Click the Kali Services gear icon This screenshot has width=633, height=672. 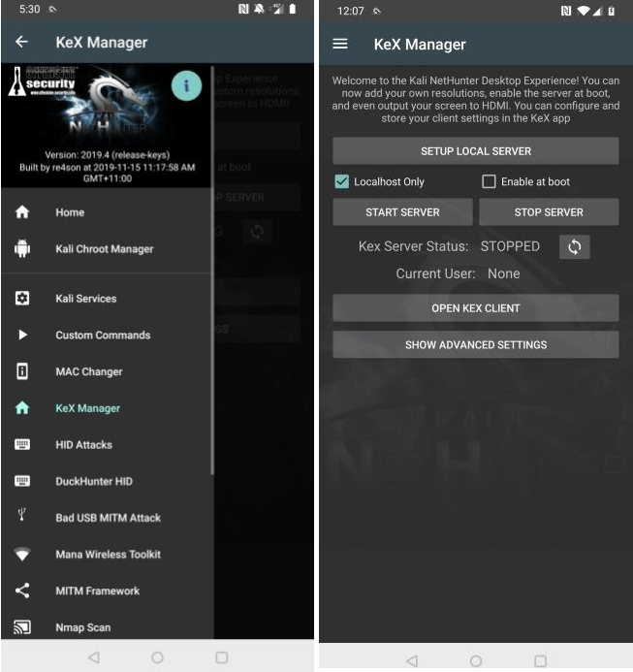click(22, 299)
